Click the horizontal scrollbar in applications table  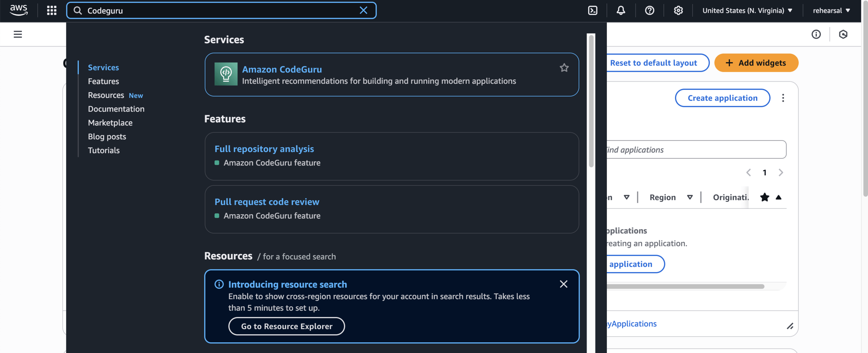[x=685, y=286]
